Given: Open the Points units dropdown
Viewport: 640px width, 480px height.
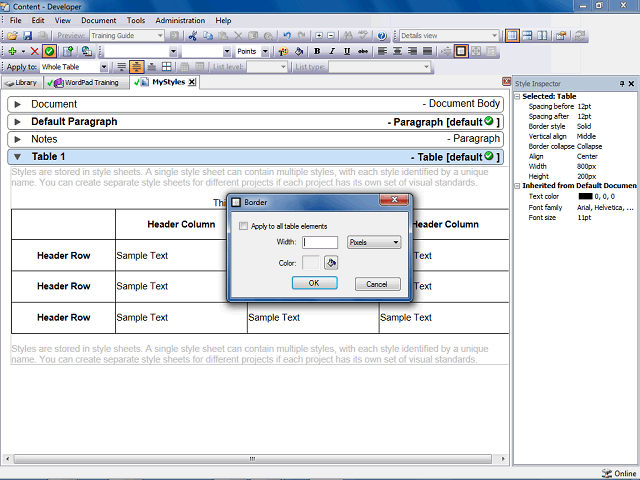Looking at the screenshot, I should [x=265, y=51].
